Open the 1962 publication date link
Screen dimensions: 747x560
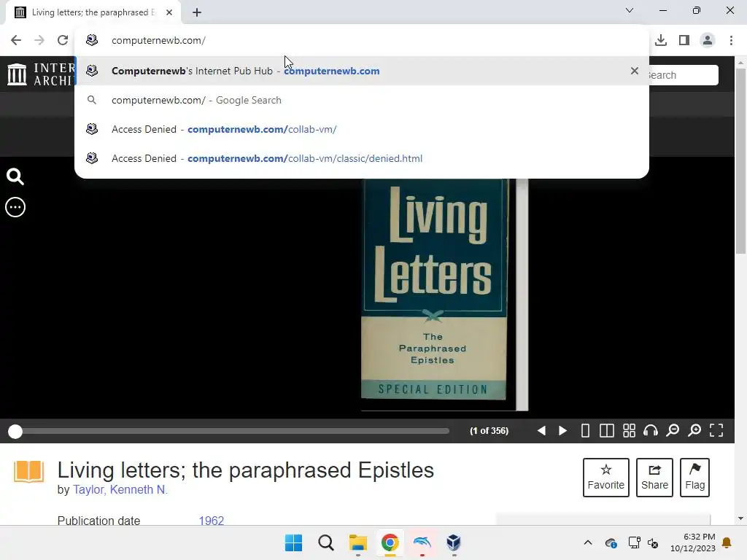tap(212, 521)
